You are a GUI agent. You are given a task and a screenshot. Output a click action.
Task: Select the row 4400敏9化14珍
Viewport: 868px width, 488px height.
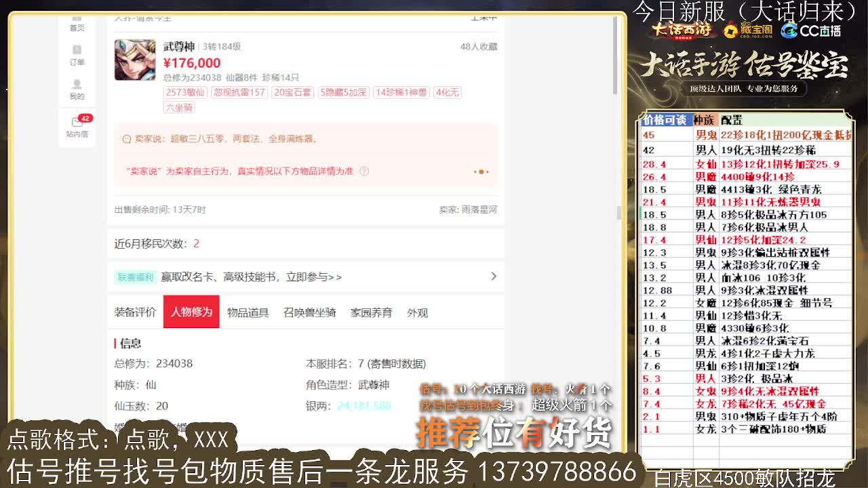click(x=747, y=177)
